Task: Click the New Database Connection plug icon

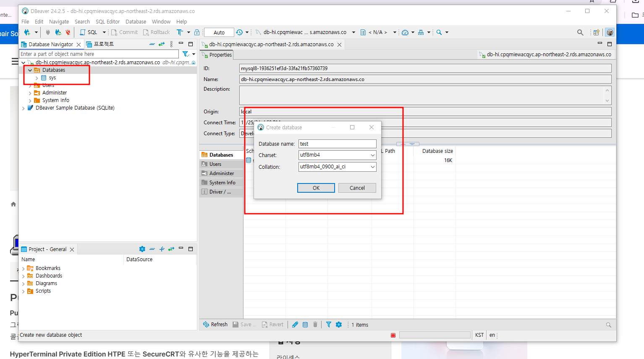Action: tap(27, 32)
